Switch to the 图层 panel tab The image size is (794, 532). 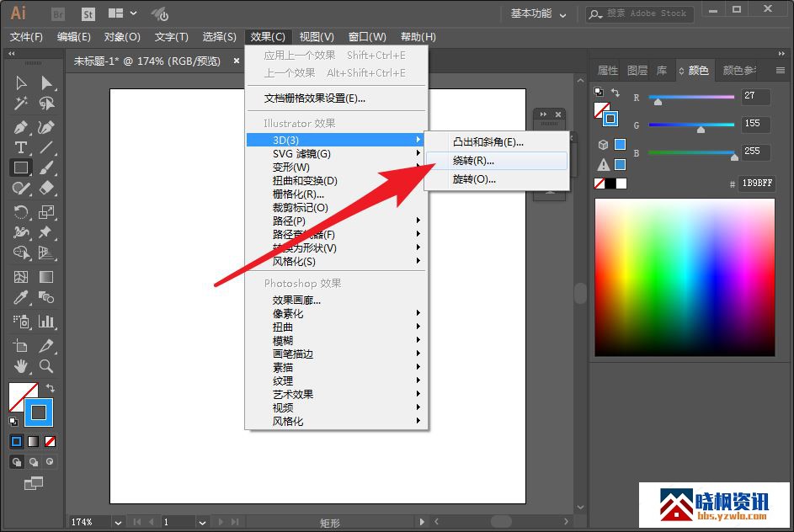click(637, 71)
